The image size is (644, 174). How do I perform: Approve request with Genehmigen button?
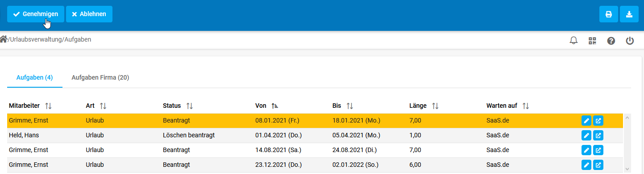pyautogui.click(x=36, y=14)
